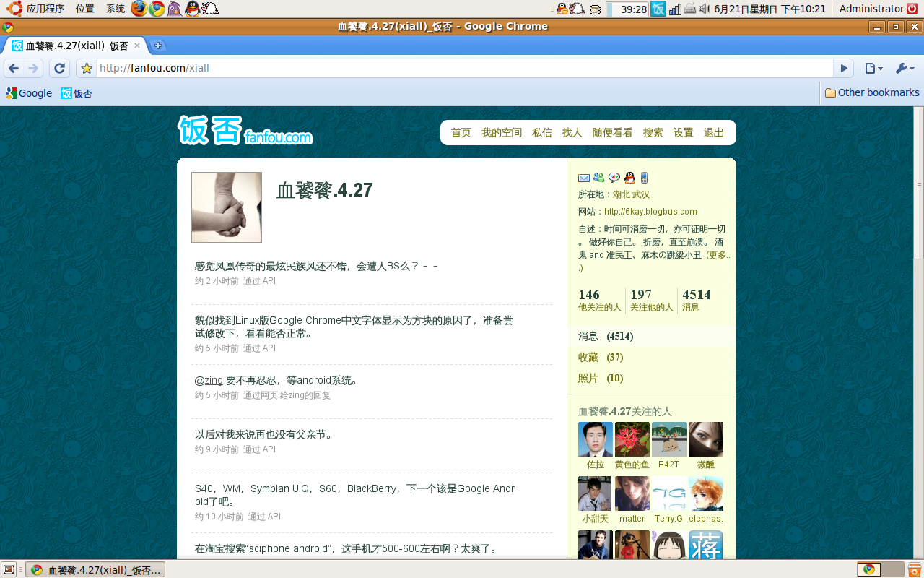The height and width of the screenshot is (578, 924).
Task: Click the show desktop icon in bottom panel
Action: [9, 569]
